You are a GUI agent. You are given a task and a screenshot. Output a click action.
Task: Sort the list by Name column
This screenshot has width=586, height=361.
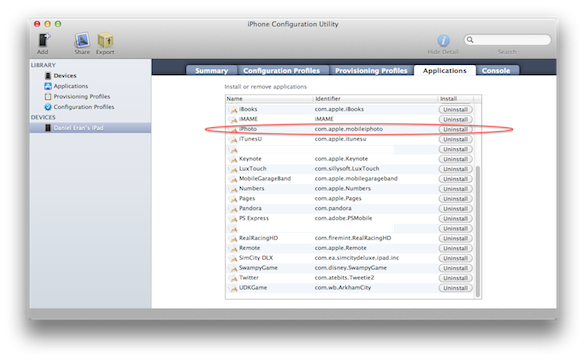click(269, 99)
